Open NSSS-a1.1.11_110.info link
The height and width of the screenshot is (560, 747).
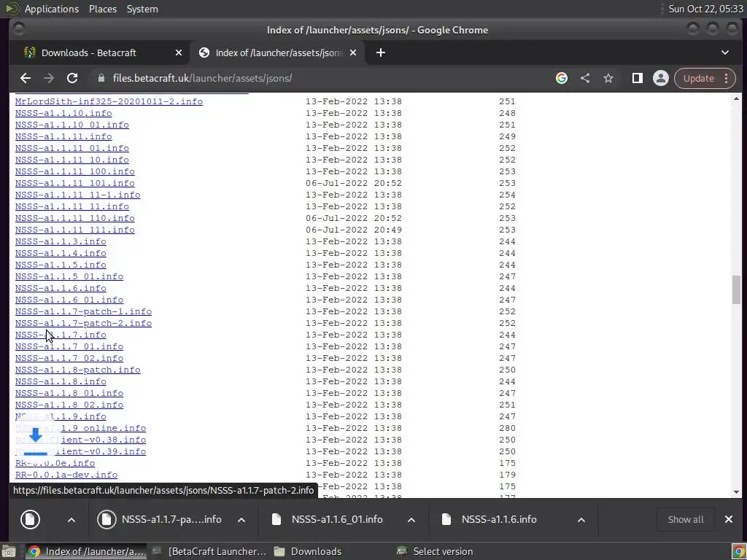click(x=75, y=218)
